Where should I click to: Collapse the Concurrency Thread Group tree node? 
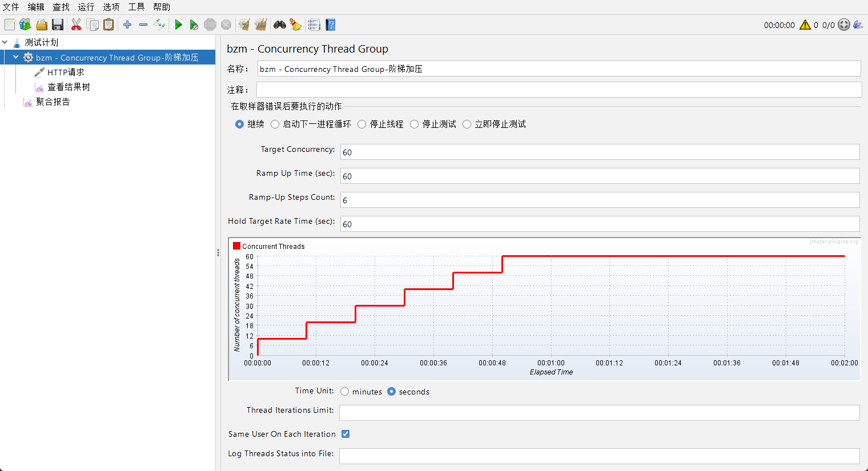pos(16,58)
